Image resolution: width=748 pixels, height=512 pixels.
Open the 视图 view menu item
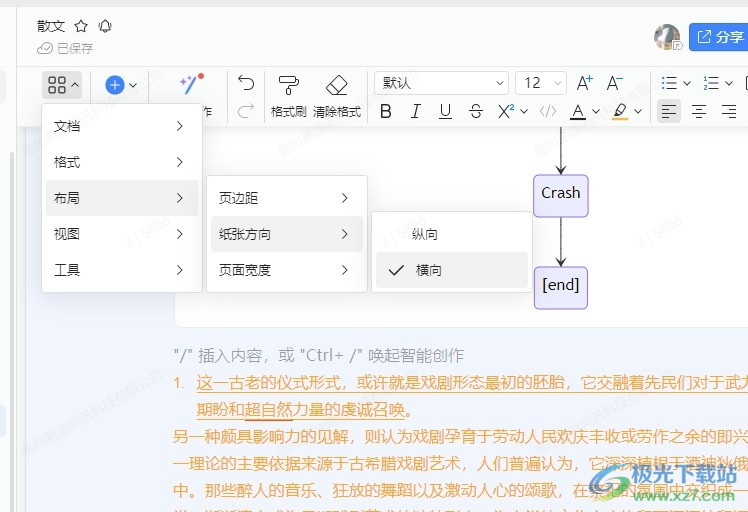coord(122,234)
